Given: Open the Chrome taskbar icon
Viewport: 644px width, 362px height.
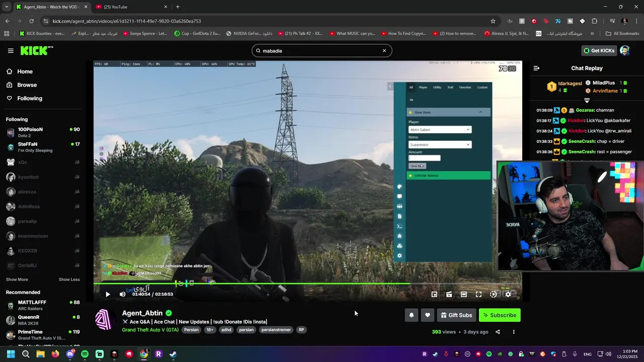Looking at the screenshot, I should pyautogui.click(x=144, y=354).
